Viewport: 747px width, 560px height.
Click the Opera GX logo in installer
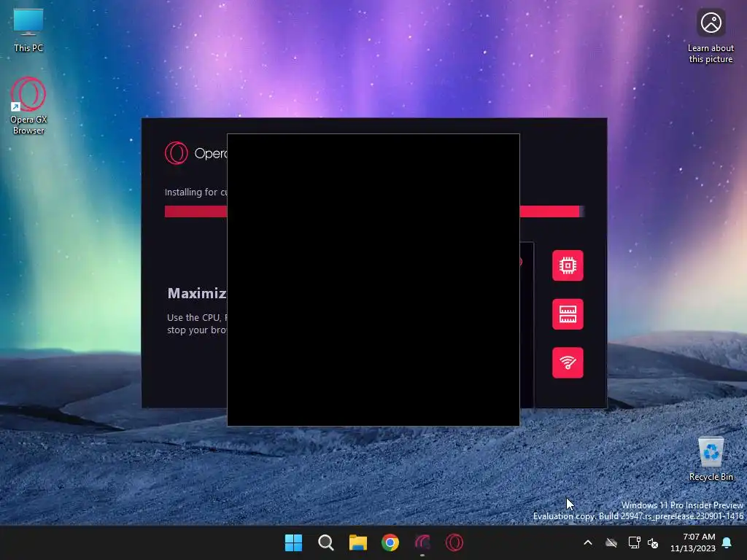tap(177, 153)
